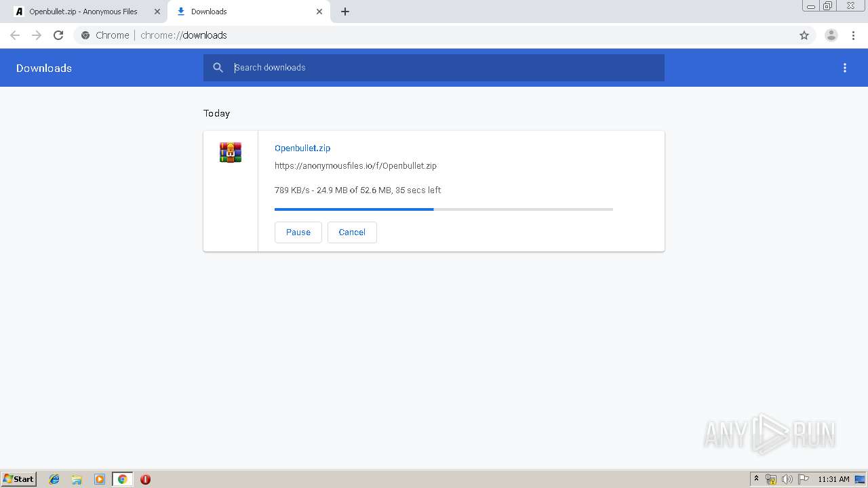This screenshot has width=868, height=488.
Task: Close the Downloads tab
Action: pyautogui.click(x=319, y=12)
